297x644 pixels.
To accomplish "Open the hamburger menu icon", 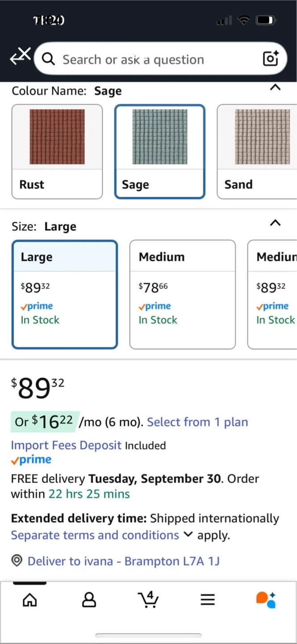I will point(208,600).
